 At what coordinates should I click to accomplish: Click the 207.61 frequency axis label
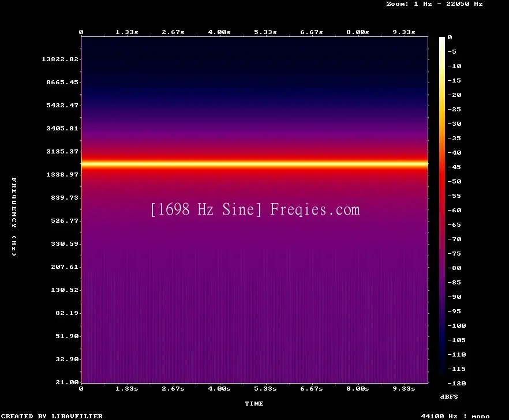click(65, 267)
